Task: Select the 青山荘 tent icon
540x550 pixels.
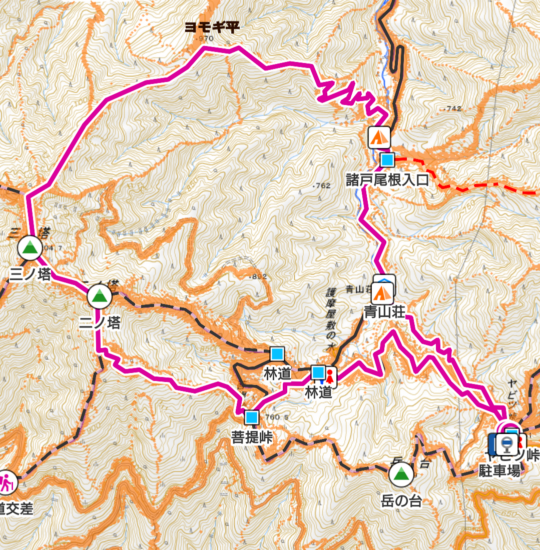Action: click(x=382, y=293)
